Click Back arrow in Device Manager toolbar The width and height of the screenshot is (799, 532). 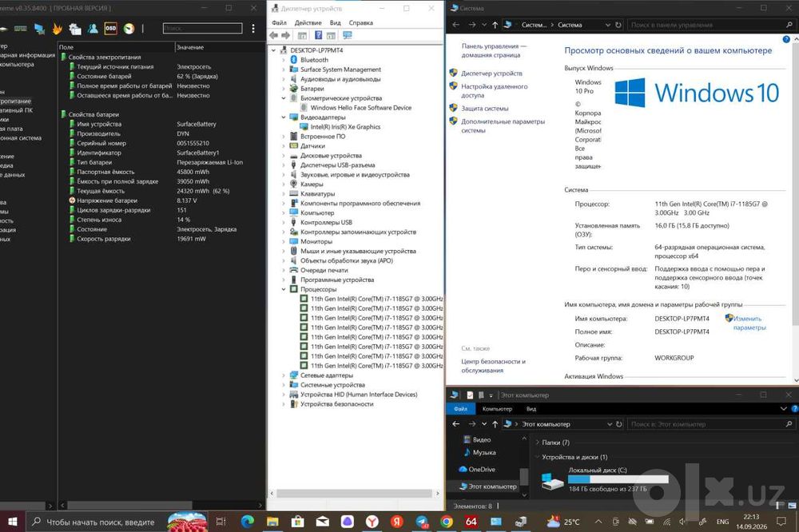[x=273, y=35]
